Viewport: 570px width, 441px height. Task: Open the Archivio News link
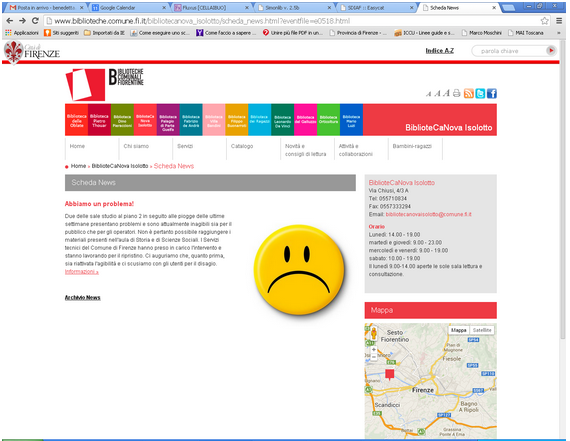point(83,297)
